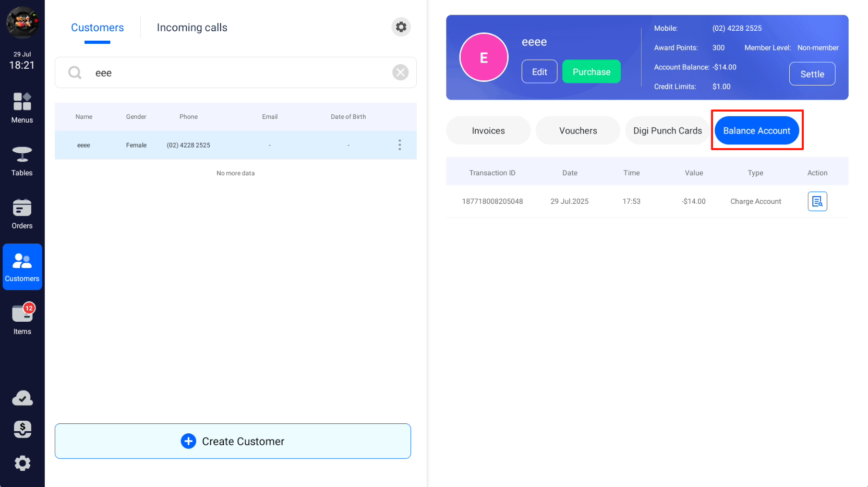The height and width of the screenshot is (487, 868).
Task: Switch to the Incoming calls tab
Action: [x=192, y=28]
